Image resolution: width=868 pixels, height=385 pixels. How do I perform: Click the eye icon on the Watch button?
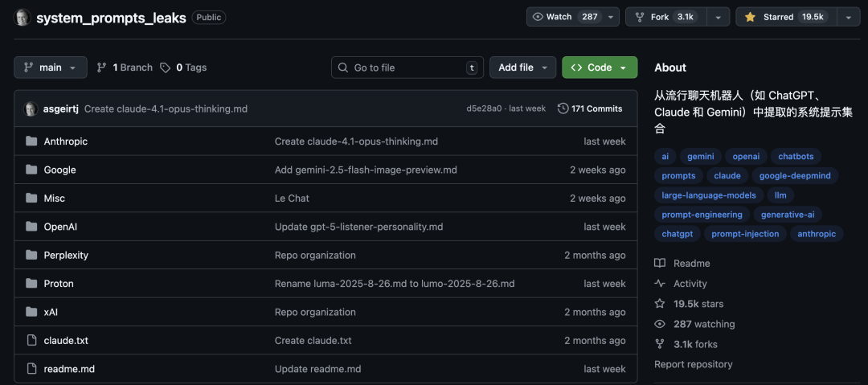pos(538,17)
